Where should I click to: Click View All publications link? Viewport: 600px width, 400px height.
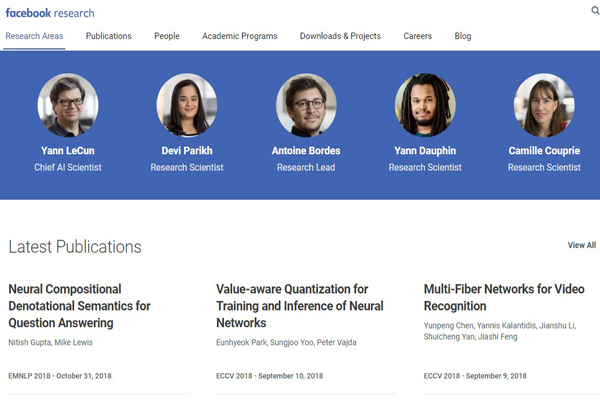point(582,245)
